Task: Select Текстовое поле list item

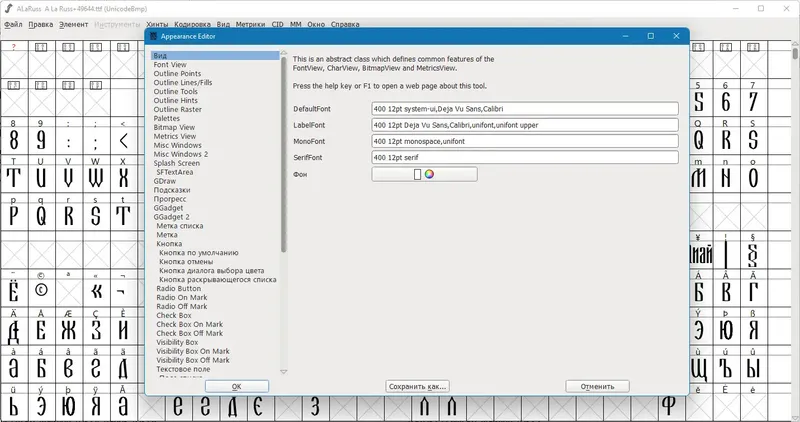Action: tap(183, 369)
